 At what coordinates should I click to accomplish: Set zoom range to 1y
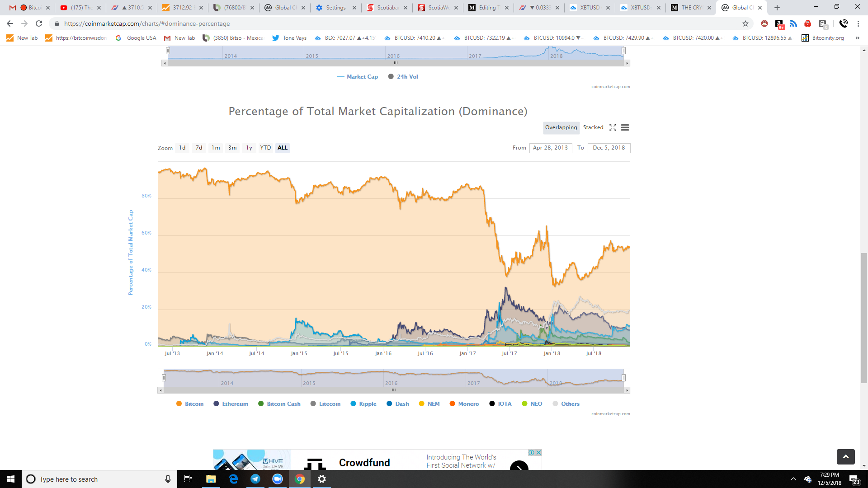(249, 148)
